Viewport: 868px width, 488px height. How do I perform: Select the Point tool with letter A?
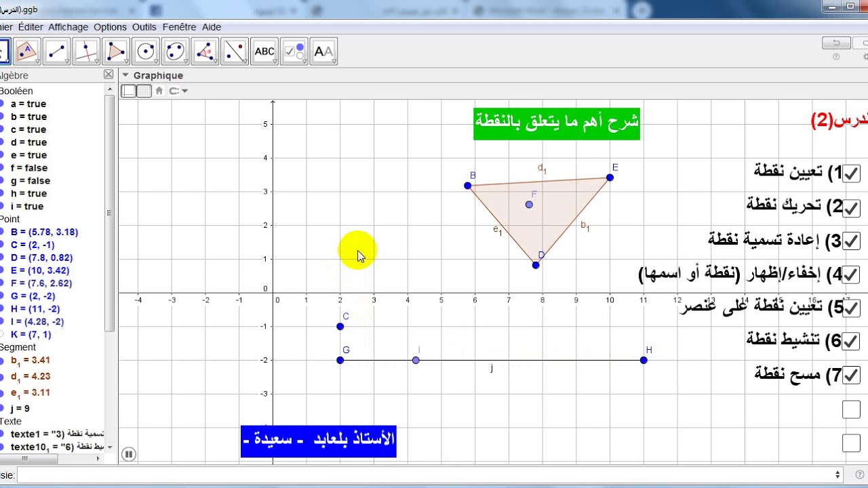[x=26, y=52]
